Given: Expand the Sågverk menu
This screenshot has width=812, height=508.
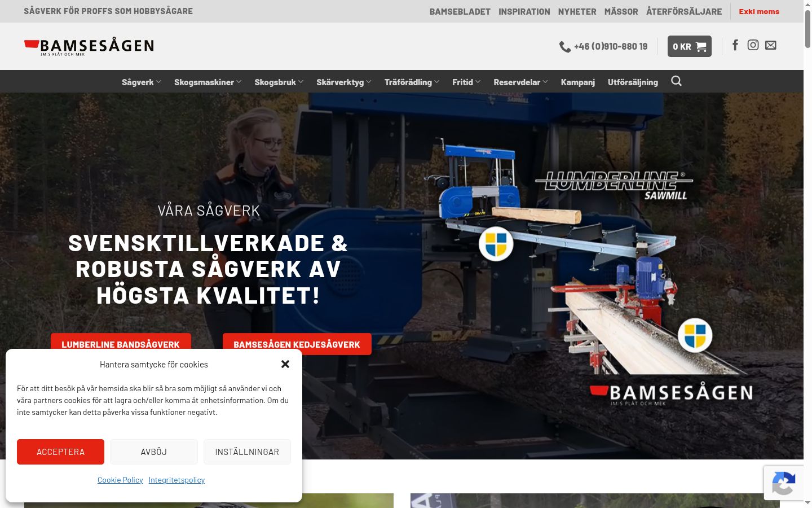Looking at the screenshot, I should point(142,82).
